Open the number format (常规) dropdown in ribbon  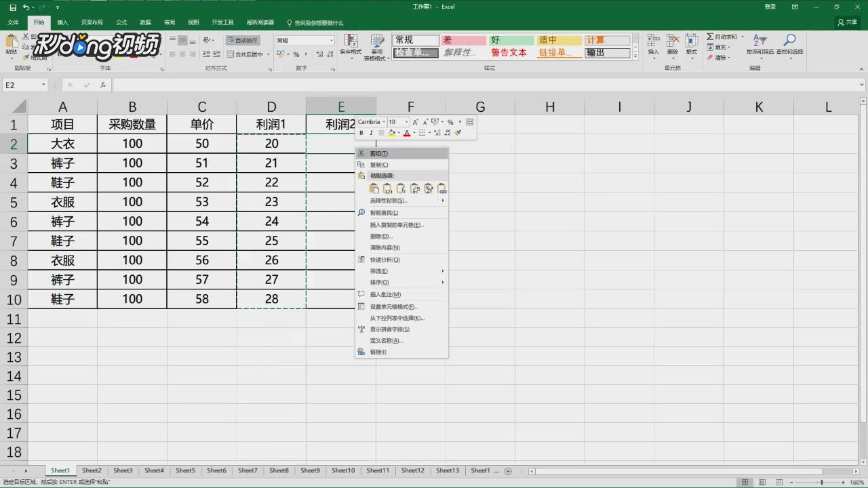(331, 41)
